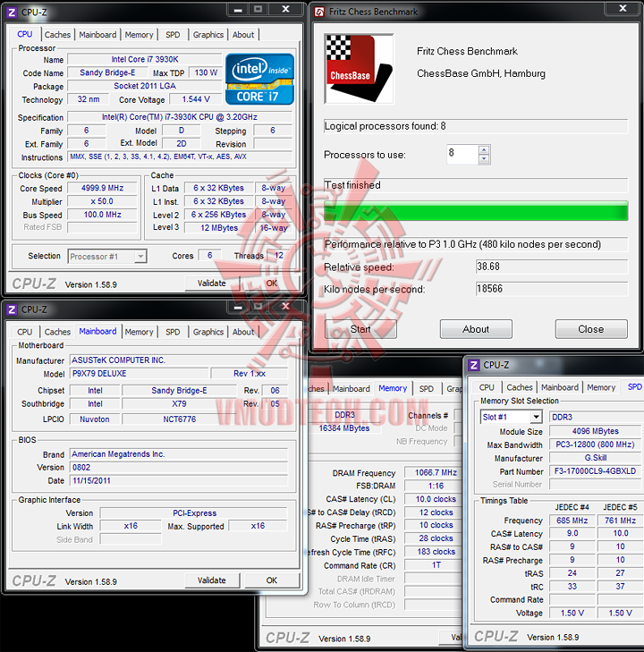Screen dimensions: 644x652
Task: Click the CPU-Z icon in Mainboard window title
Action: [12, 309]
